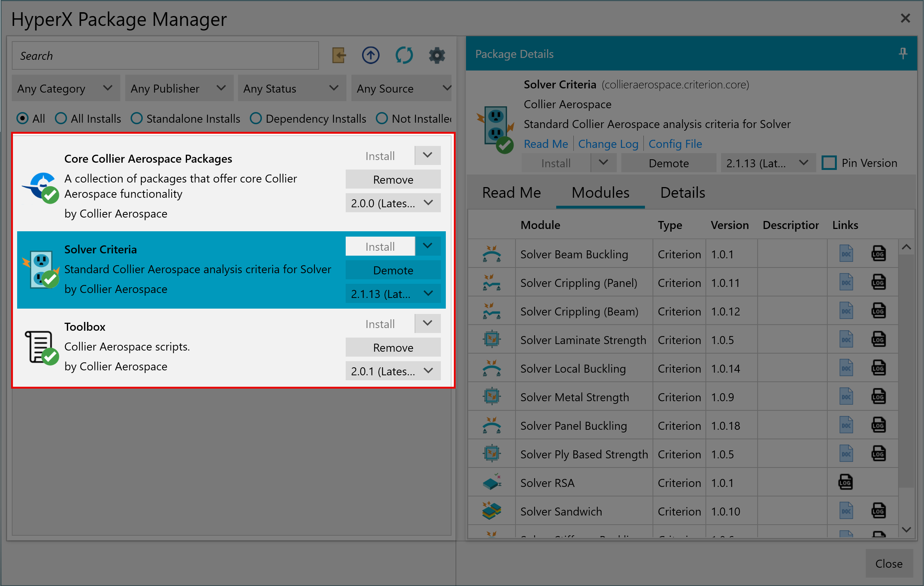Image resolution: width=924 pixels, height=586 pixels.
Task: Open the Any Source dropdown
Action: pos(401,88)
